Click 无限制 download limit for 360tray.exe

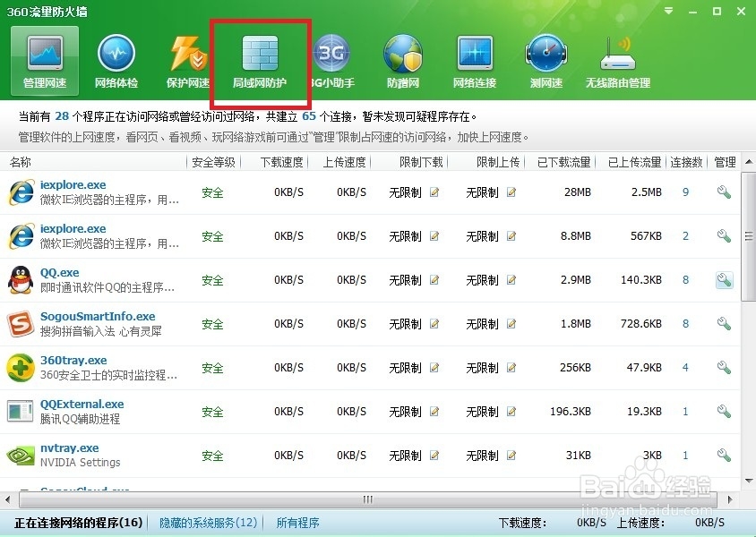405,368
